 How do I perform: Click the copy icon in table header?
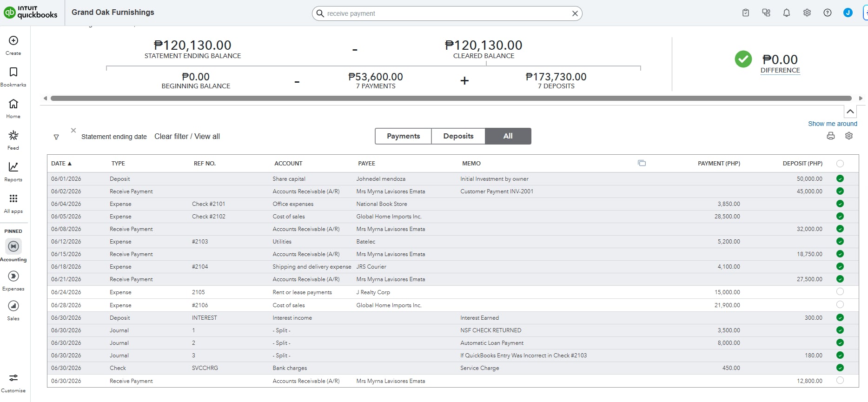coord(642,163)
